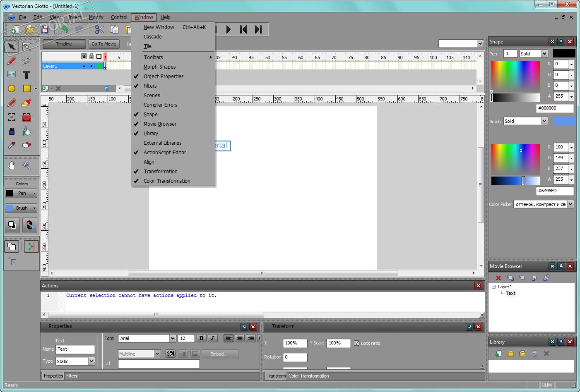Click the Brush alpha gradient slider

(x=515, y=180)
